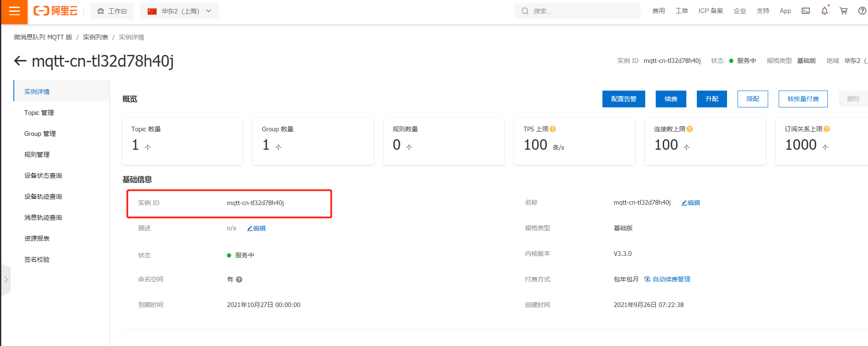
Task: Open the Cloud Shell terminal icon
Action: [x=805, y=11]
